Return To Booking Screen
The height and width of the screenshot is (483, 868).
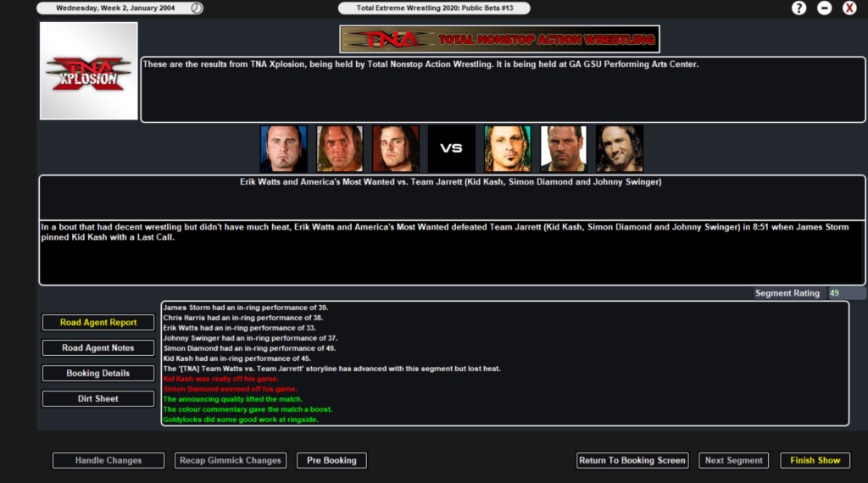tap(632, 460)
